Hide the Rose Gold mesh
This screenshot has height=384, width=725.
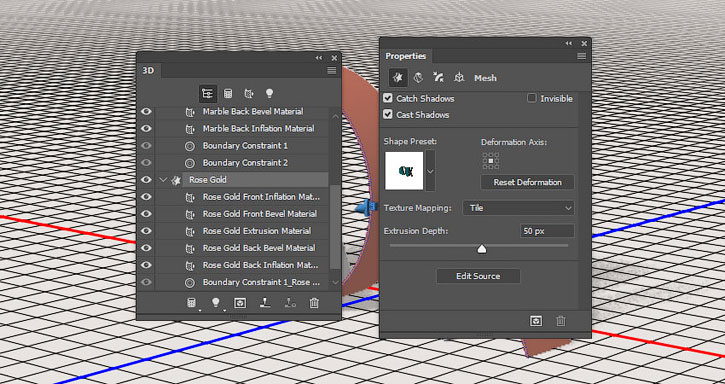click(x=146, y=180)
